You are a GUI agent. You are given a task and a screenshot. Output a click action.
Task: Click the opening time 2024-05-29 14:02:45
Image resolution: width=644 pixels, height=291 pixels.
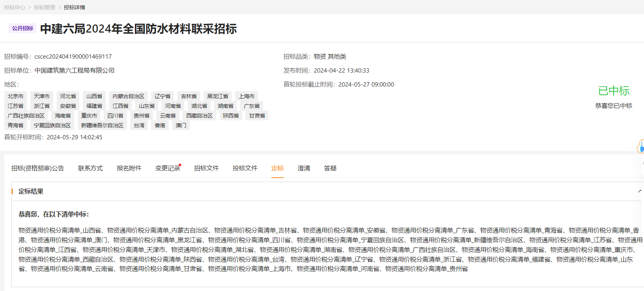75,137
